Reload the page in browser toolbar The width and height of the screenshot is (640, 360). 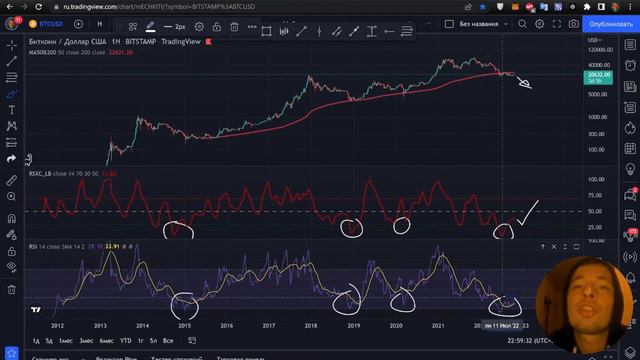tap(38, 7)
